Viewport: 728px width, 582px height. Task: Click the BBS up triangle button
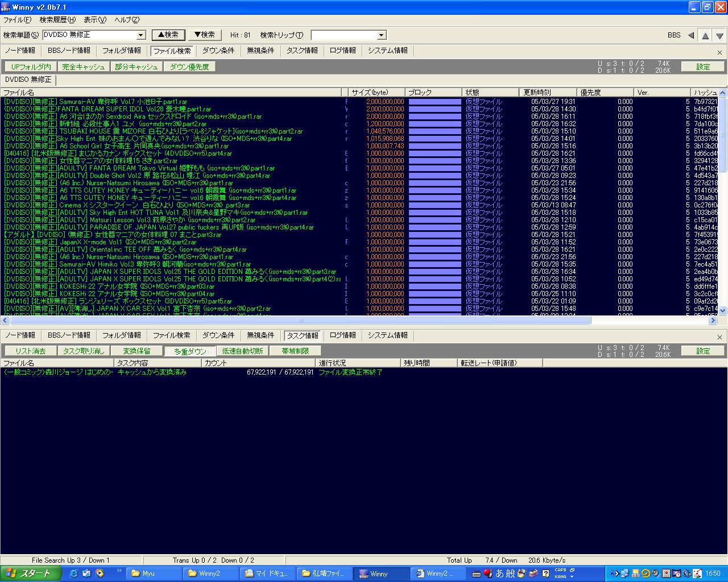[x=705, y=35]
